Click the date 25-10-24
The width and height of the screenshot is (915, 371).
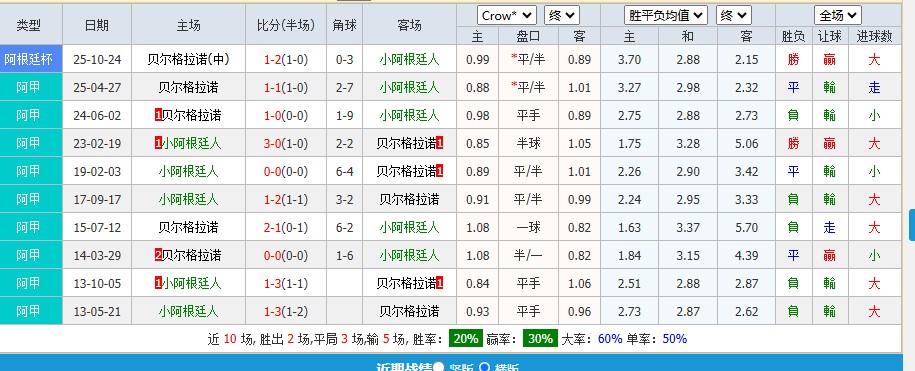pos(97,60)
